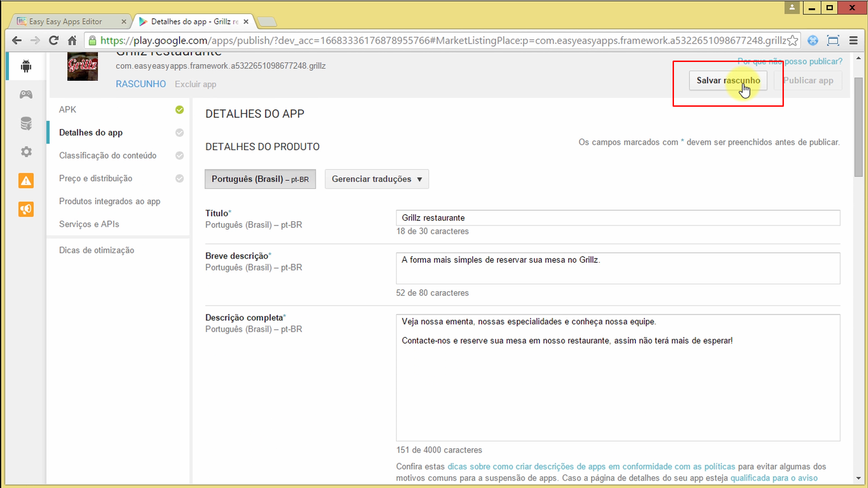Open the Android apps sidebar icon

[x=26, y=66]
